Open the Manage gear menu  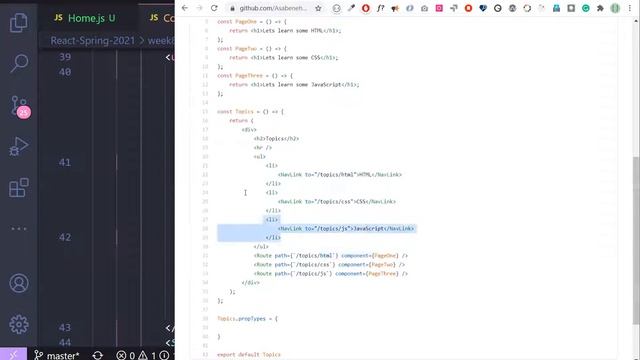(x=19, y=324)
